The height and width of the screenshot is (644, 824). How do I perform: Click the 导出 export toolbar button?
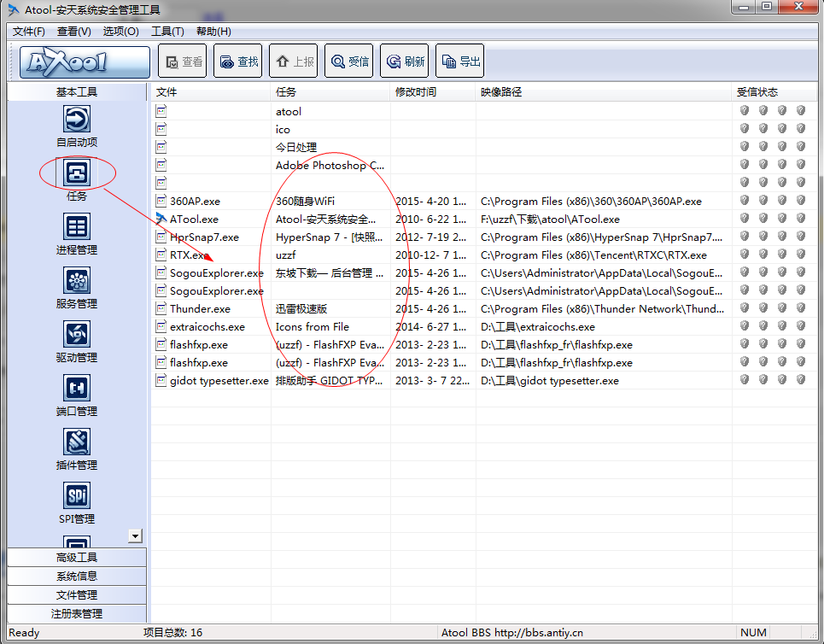coord(460,61)
